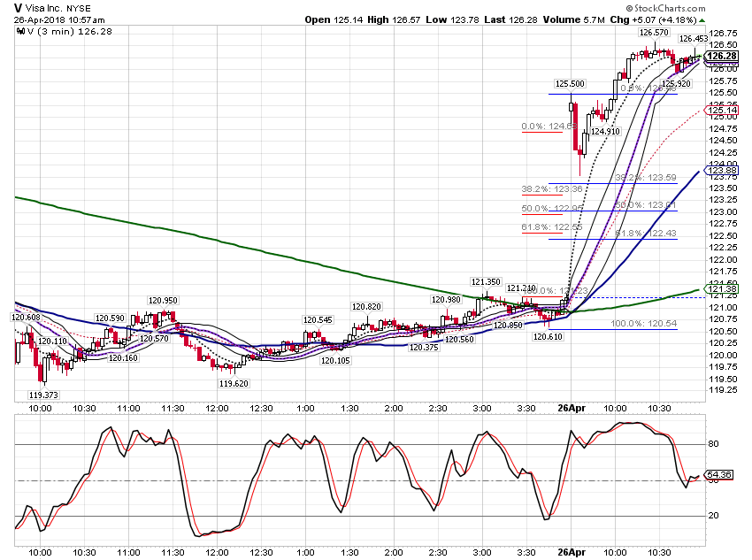Click the 126.570 peak price label
The image size is (752, 560).
654,33
